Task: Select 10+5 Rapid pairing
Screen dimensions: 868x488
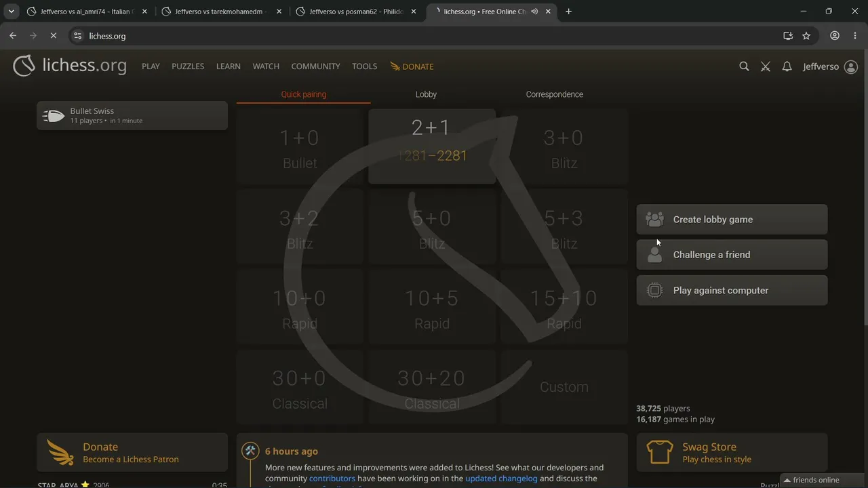Action: point(432,306)
